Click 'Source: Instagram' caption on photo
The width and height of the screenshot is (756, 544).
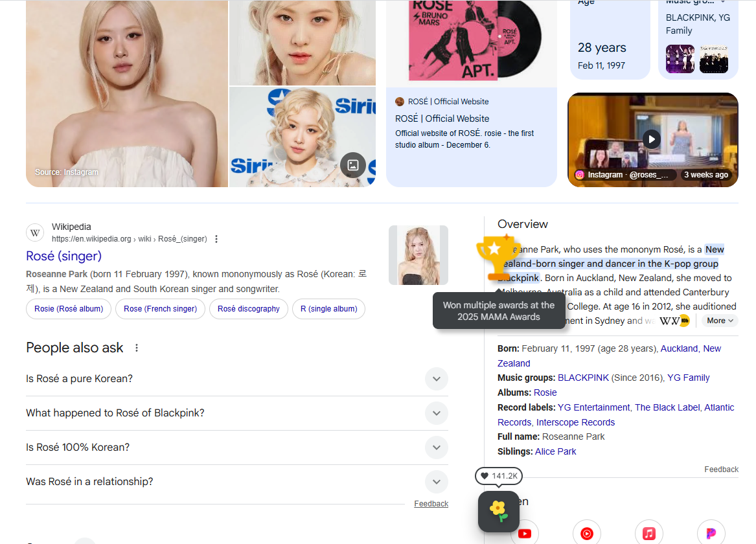point(67,172)
